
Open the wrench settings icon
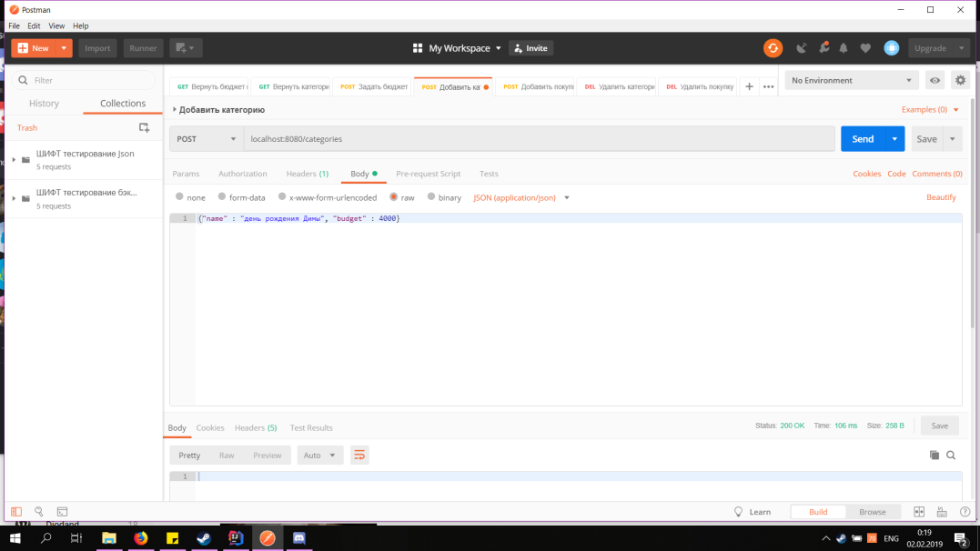[x=823, y=48]
